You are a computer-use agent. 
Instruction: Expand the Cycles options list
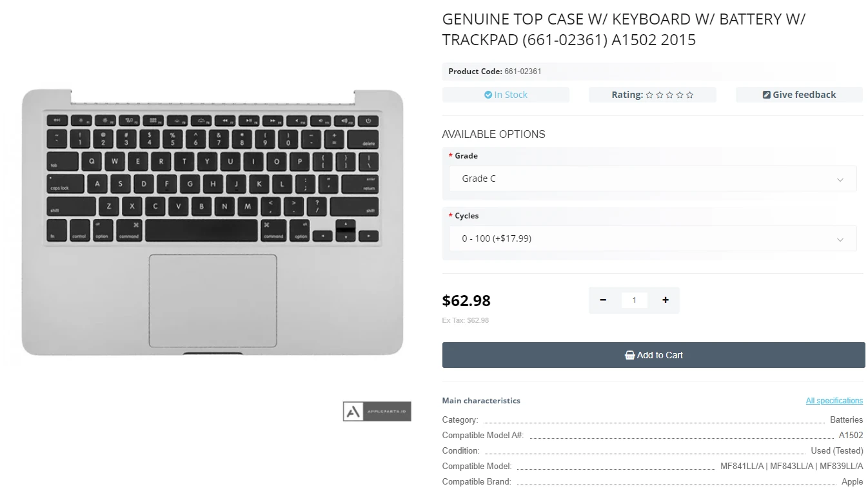coord(652,238)
